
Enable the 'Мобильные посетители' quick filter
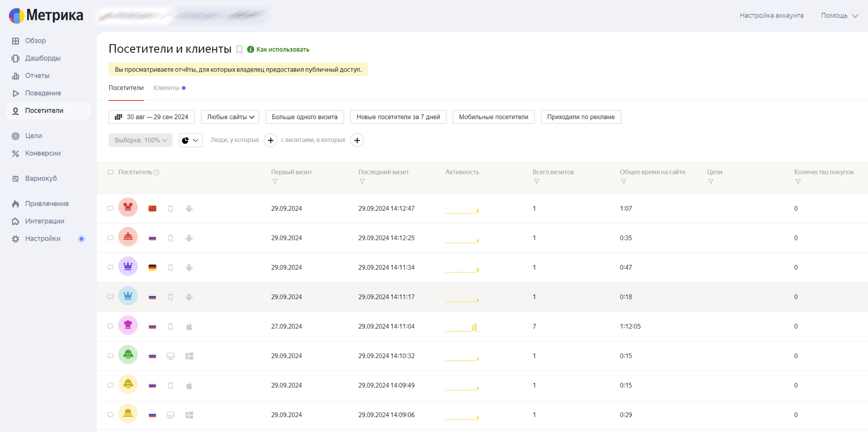coord(493,117)
